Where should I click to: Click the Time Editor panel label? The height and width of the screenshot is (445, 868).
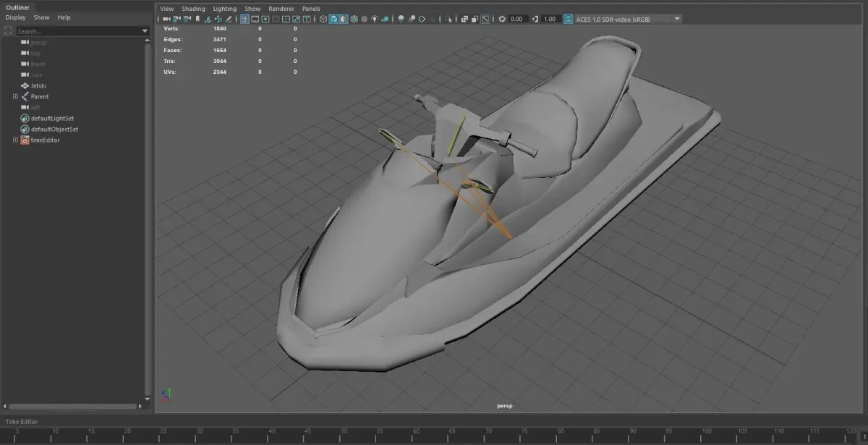coord(22,421)
